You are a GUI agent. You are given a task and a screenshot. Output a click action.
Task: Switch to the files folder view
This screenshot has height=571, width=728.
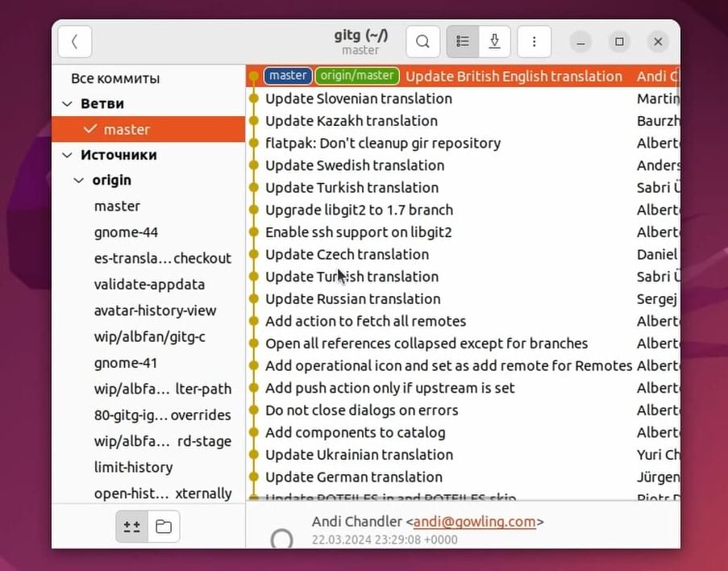coord(164,527)
